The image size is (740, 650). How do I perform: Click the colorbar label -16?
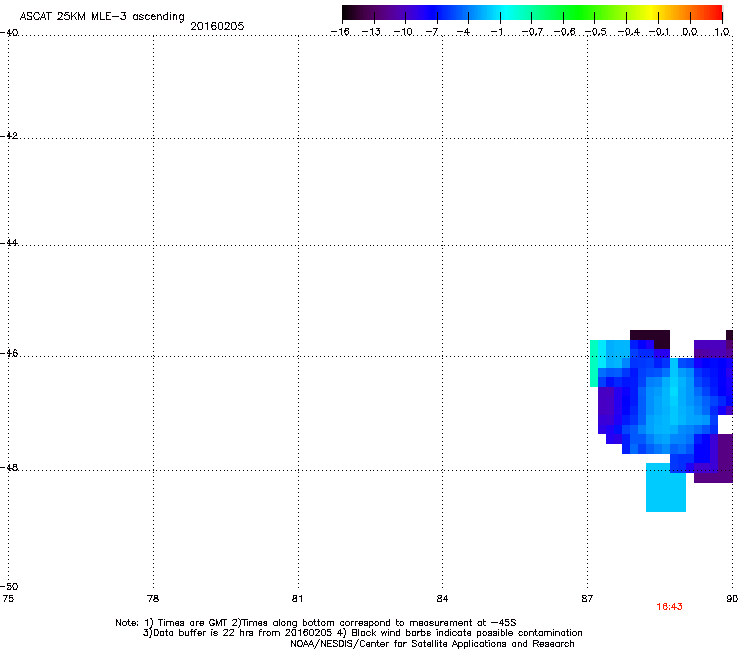click(x=340, y=32)
